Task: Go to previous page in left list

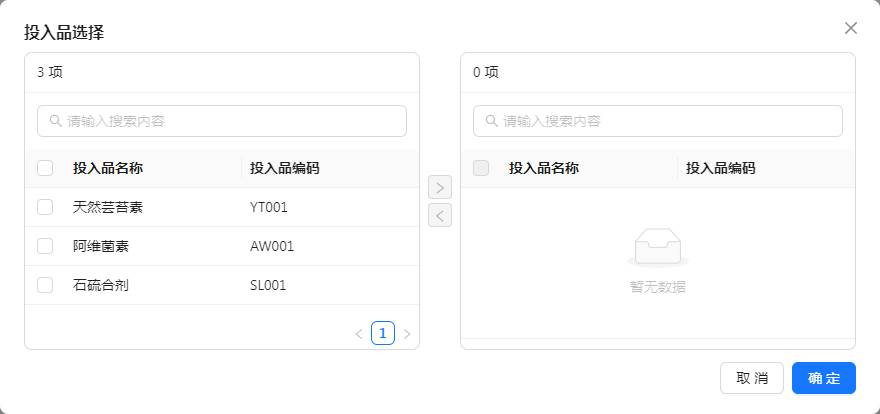Action: point(359,334)
